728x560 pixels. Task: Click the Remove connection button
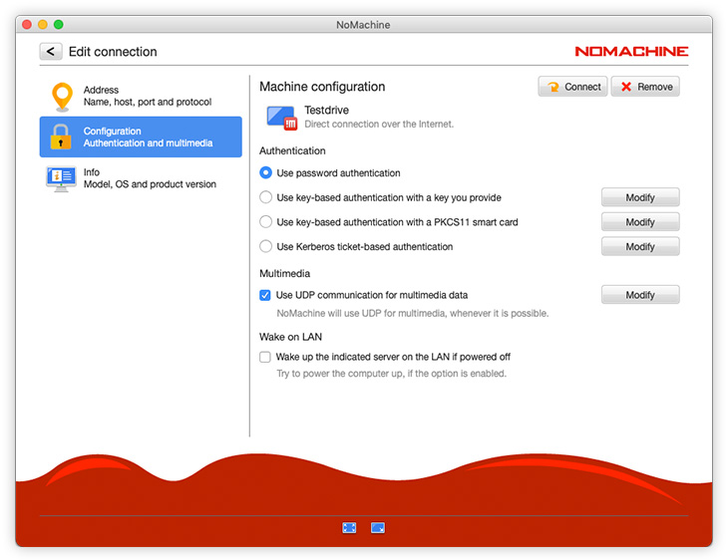click(645, 87)
